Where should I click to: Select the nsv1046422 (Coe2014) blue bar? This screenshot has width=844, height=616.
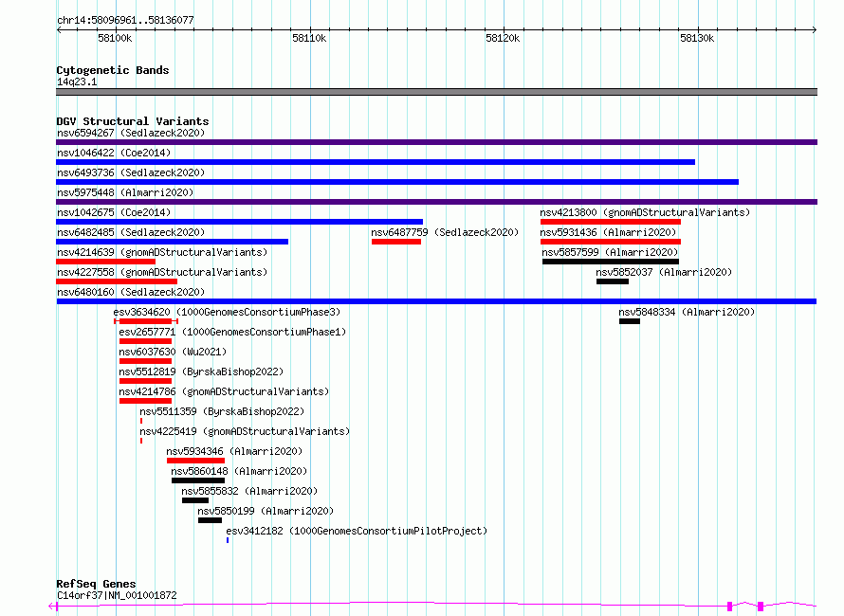point(376,162)
